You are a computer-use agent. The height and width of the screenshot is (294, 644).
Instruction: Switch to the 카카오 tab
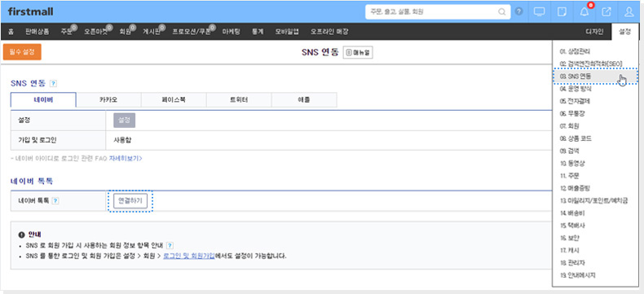[109, 99]
